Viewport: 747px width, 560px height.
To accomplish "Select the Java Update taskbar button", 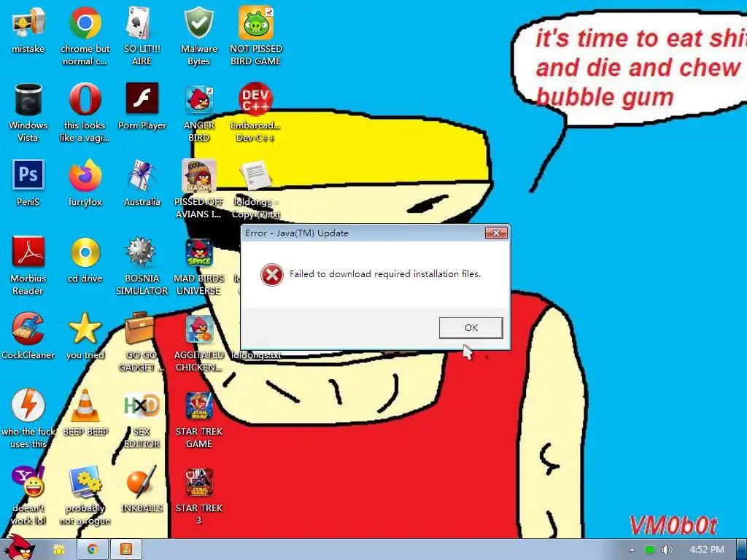I will coord(126,550).
